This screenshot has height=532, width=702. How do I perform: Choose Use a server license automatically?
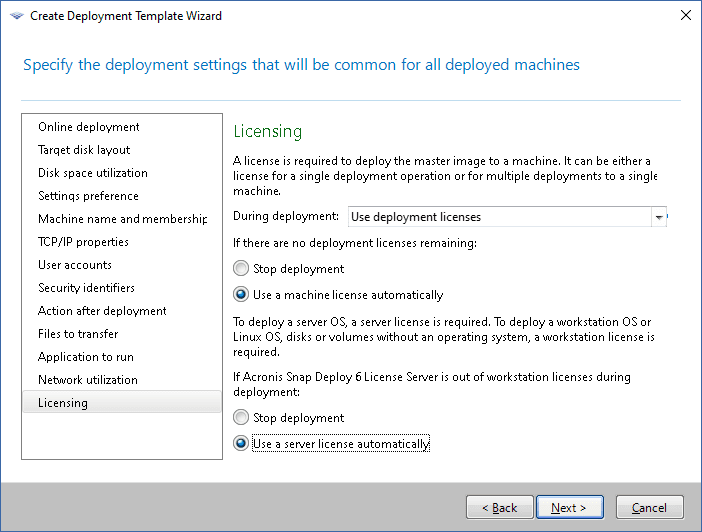coord(240,444)
